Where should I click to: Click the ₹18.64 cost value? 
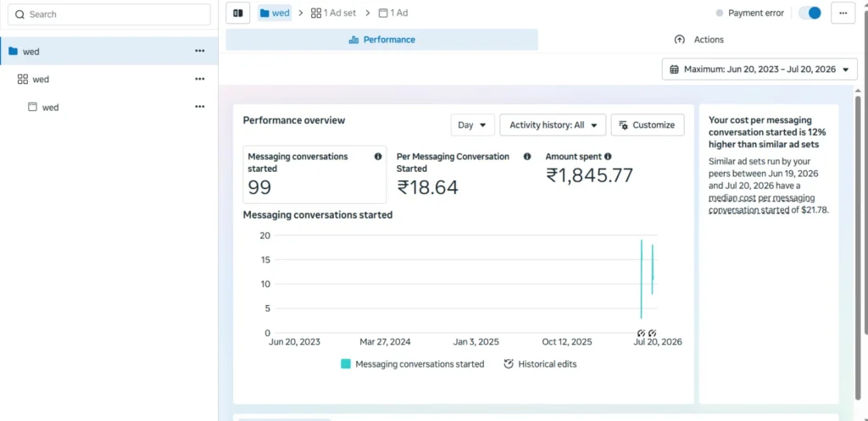(427, 187)
